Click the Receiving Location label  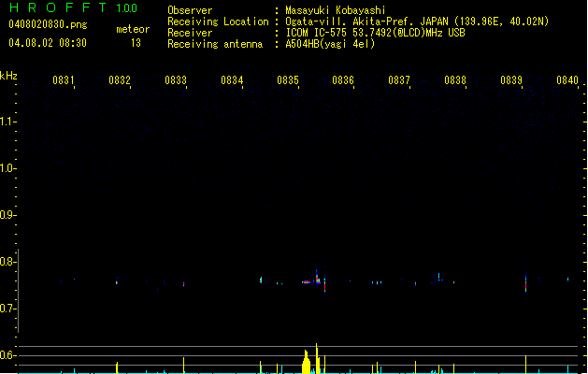point(218,22)
